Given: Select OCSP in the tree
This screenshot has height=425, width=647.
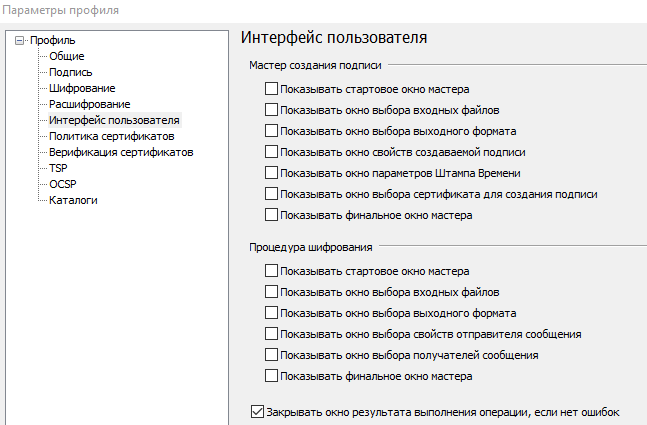Looking at the screenshot, I should pyautogui.click(x=63, y=184).
